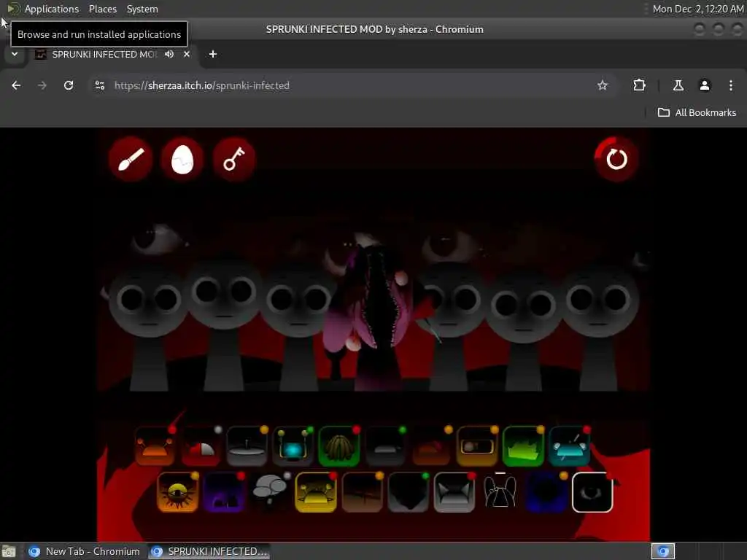Screen dimensions: 747x560
Task: Pick the purple glowing icon
Action: (x=224, y=492)
